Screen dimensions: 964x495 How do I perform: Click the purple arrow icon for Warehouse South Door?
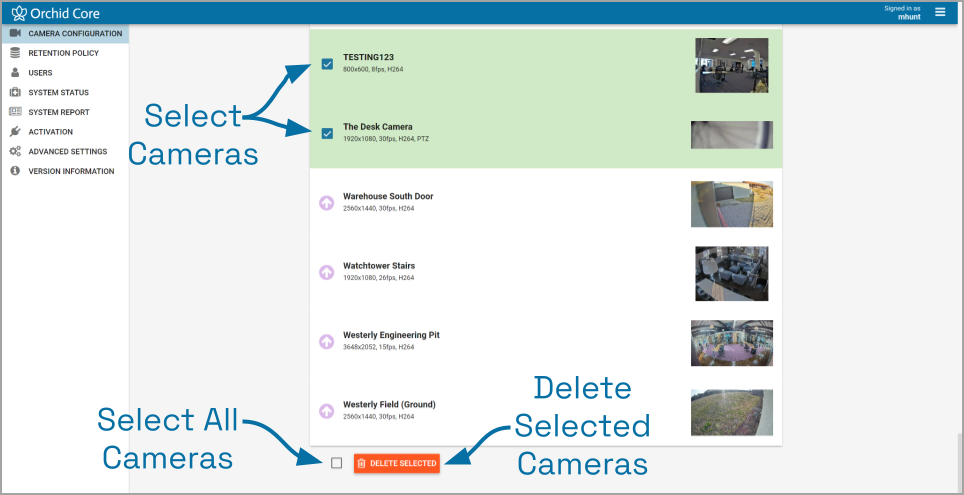[326, 202]
